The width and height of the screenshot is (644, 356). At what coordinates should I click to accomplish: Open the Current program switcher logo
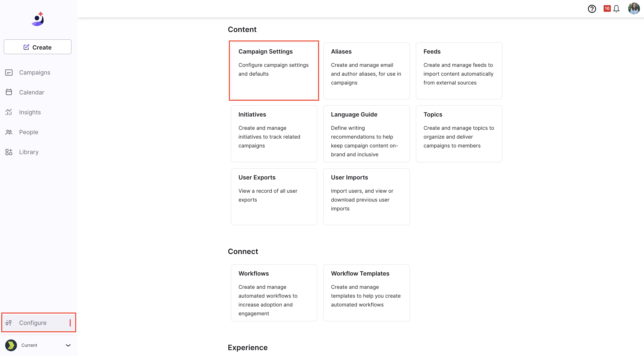tap(11, 345)
